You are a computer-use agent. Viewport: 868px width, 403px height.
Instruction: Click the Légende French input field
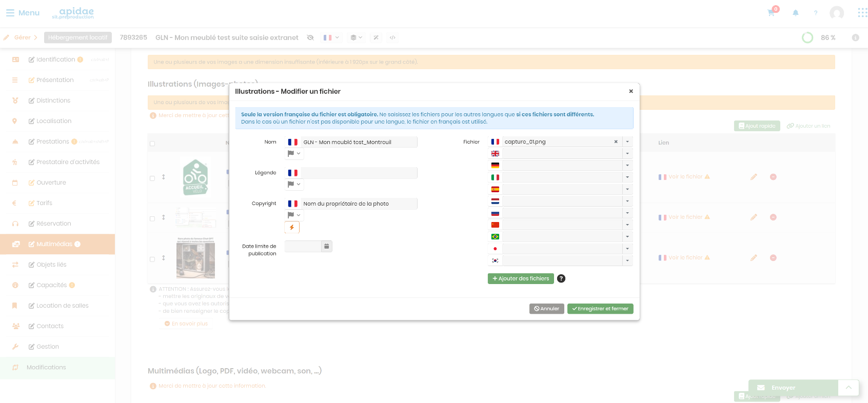(359, 173)
